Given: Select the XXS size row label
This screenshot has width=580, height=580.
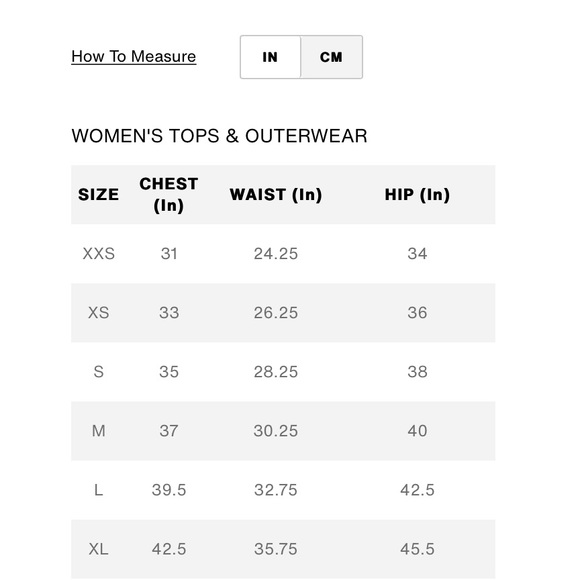Looking at the screenshot, I should (x=98, y=254).
